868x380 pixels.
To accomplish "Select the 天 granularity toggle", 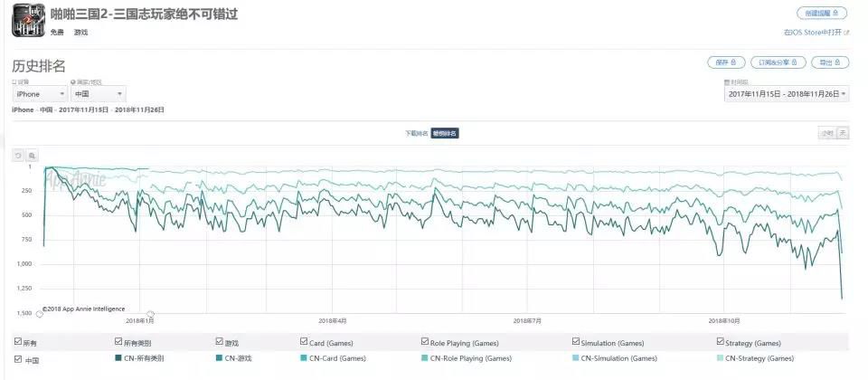I will click(x=843, y=134).
